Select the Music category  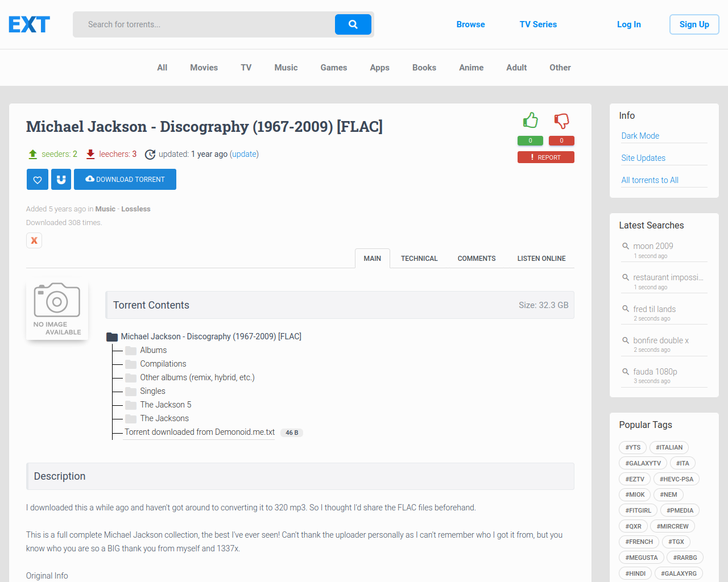point(286,68)
